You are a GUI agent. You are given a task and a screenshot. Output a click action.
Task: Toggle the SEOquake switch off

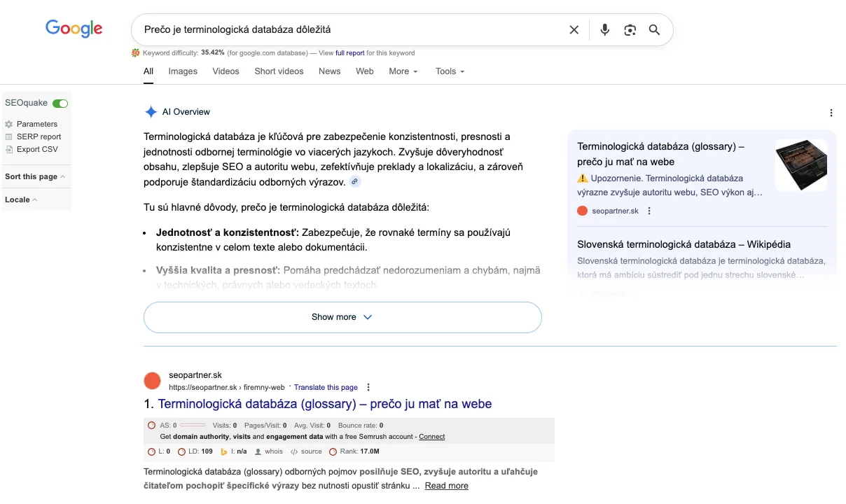point(60,104)
